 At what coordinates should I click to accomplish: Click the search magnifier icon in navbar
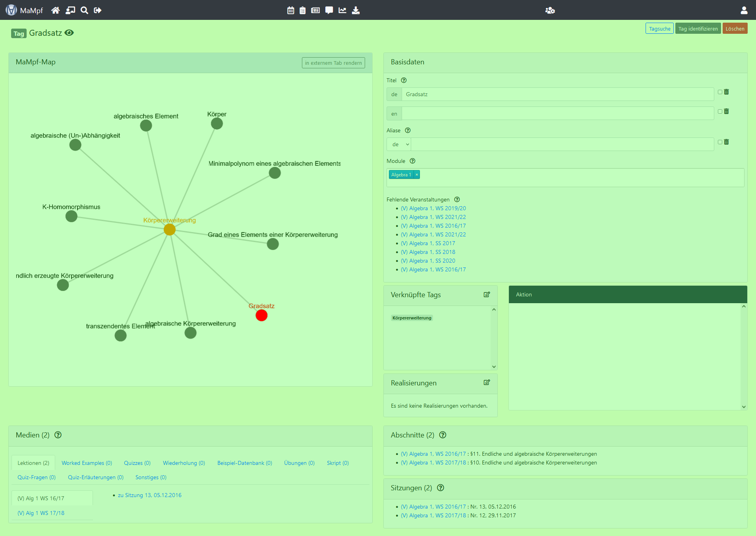(84, 10)
